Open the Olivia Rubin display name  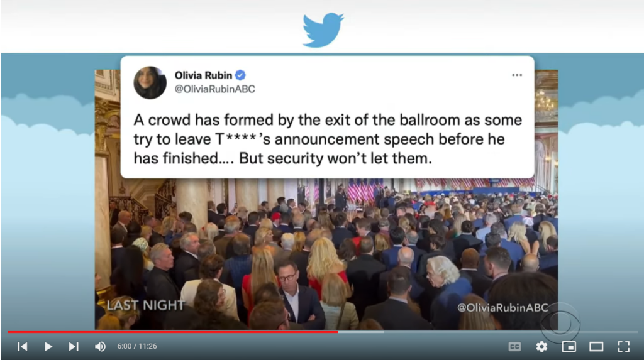click(x=203, y=75)
